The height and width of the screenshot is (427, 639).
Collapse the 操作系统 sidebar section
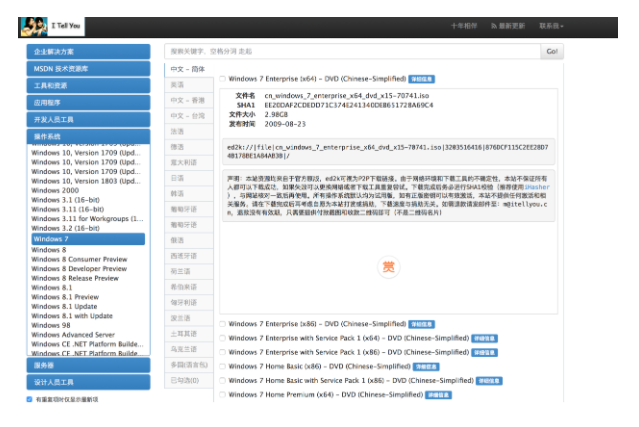coord(88,136)
